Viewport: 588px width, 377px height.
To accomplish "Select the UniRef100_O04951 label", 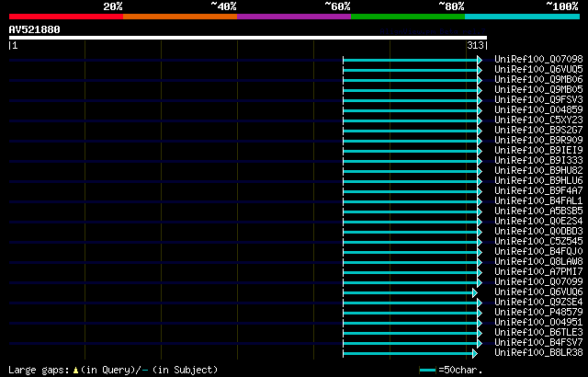I will coord(538,323).
